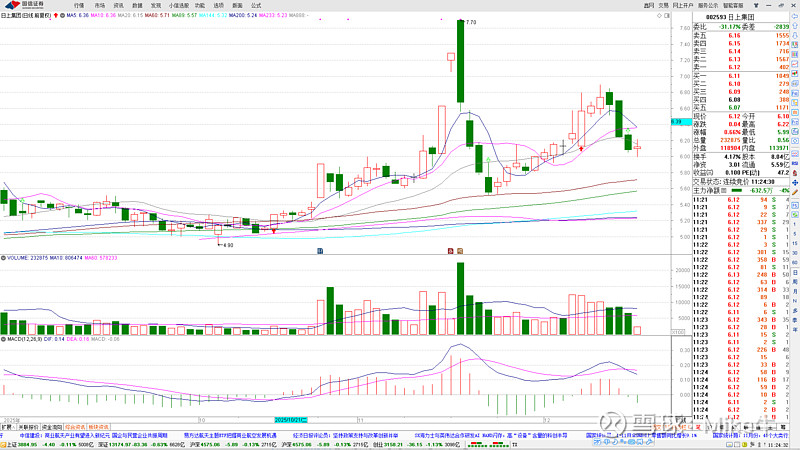Open 智能客服 in top bar
Image resolution: width=800 pixels, height=450 pixels.
coord(733,6)
